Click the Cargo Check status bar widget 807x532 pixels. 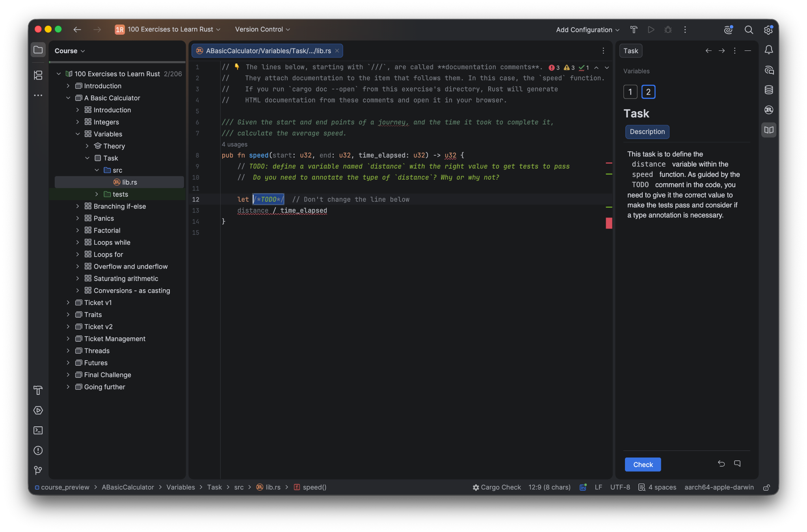pyautogui.click(x=497, y=487)
